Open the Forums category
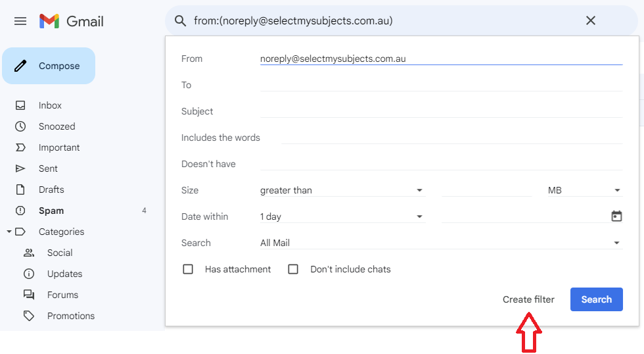The image size is (644, 354). click(62, 295)
